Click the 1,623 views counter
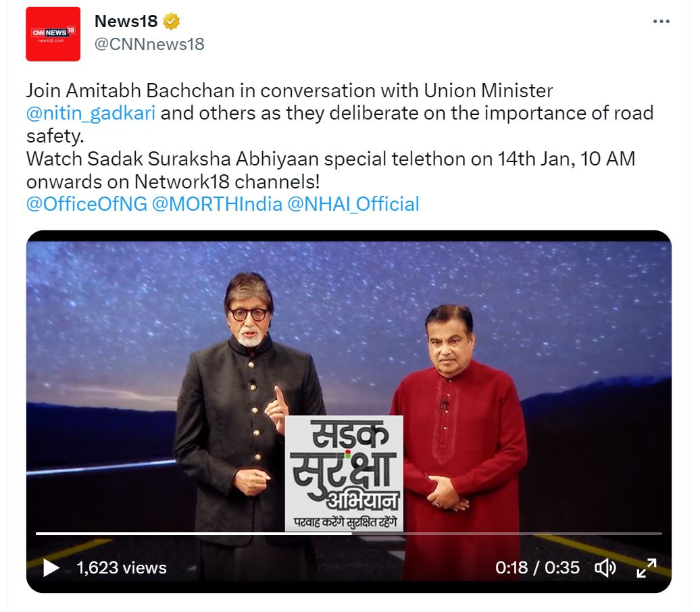 (x=122, y=568)
